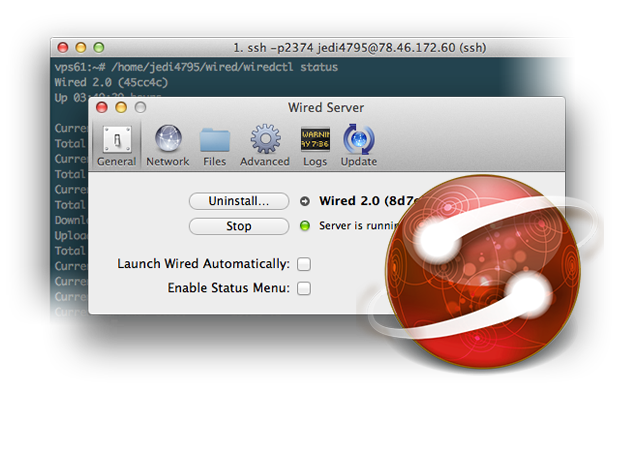Viewport: 627px width, 450px height.
Task: Click 'Wired 2.0 (45cc4c)' in terminal
Action: point(111,82)
